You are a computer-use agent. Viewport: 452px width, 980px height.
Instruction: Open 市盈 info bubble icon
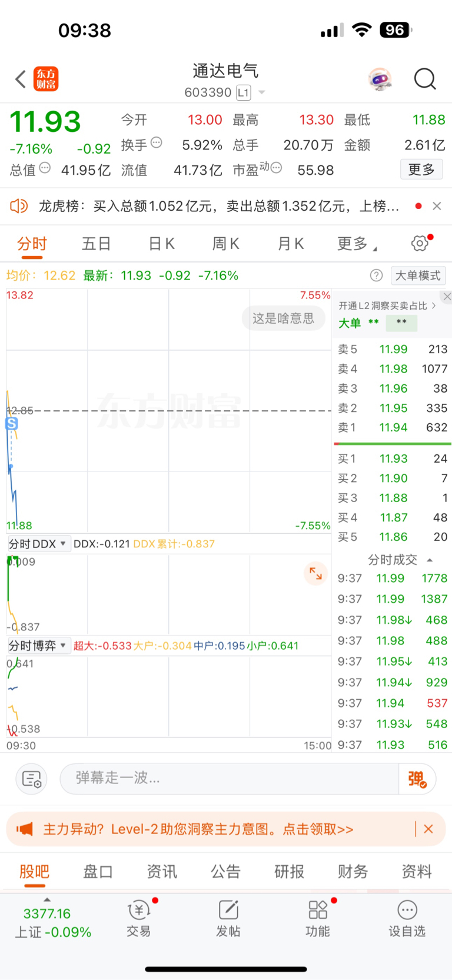(x=276, y=168)
